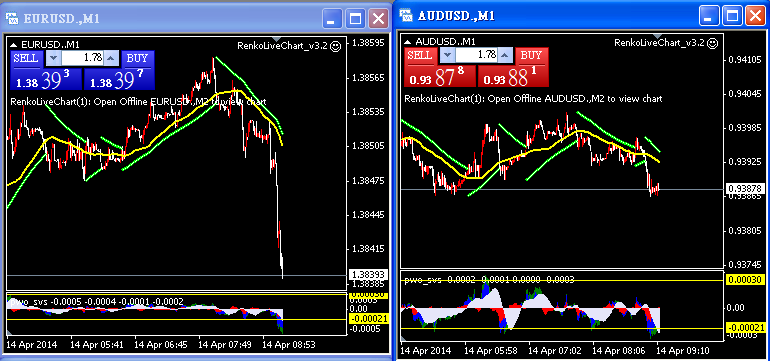Click the chart shift triangle atop the EURUSD chart
This screenshot has height=361, width=770.
(276, 39)
